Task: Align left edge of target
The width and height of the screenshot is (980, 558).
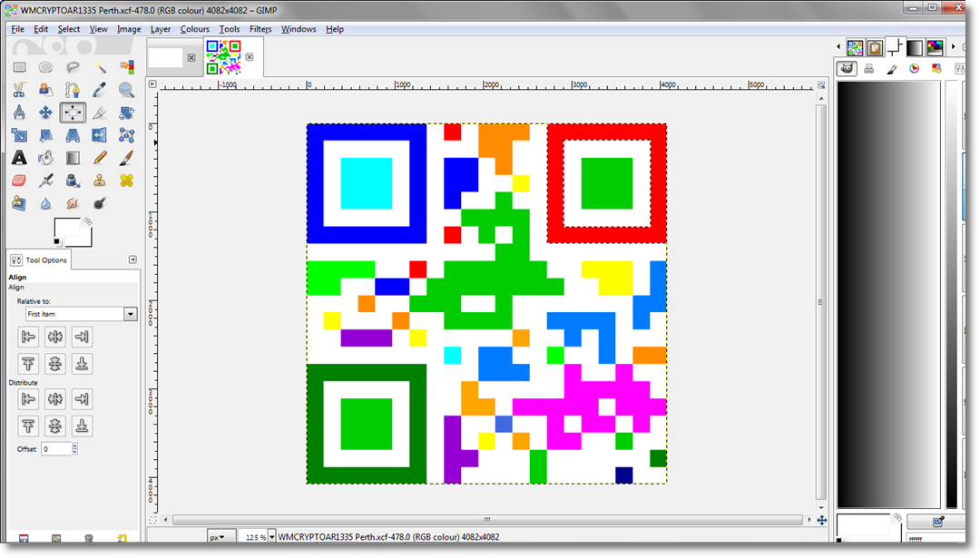Action: [x=28, y=337]
